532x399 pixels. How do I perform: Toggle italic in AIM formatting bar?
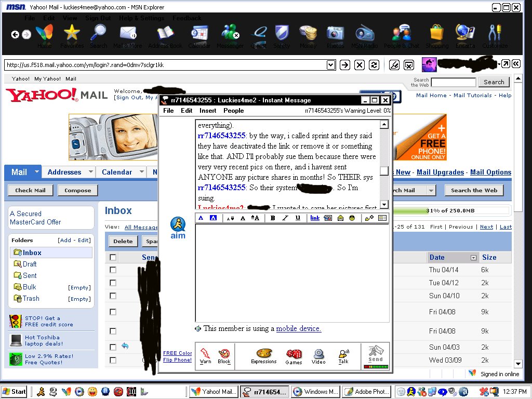click(285, 218)
